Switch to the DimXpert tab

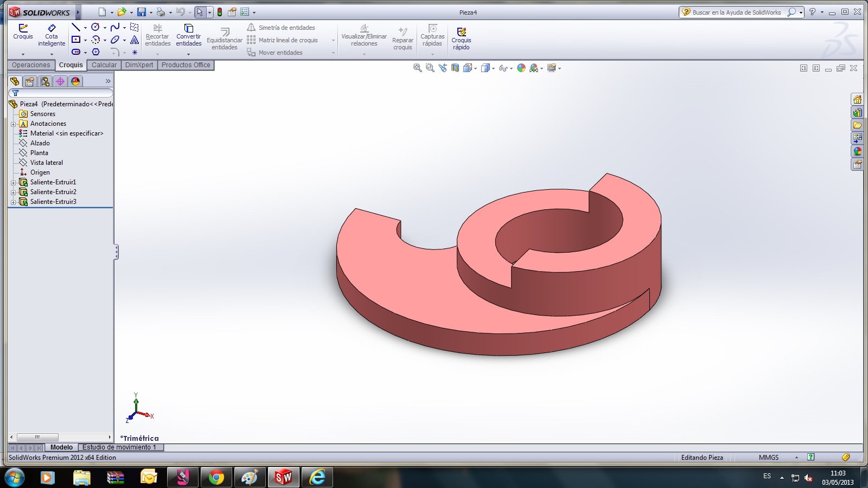pos(139,65)
